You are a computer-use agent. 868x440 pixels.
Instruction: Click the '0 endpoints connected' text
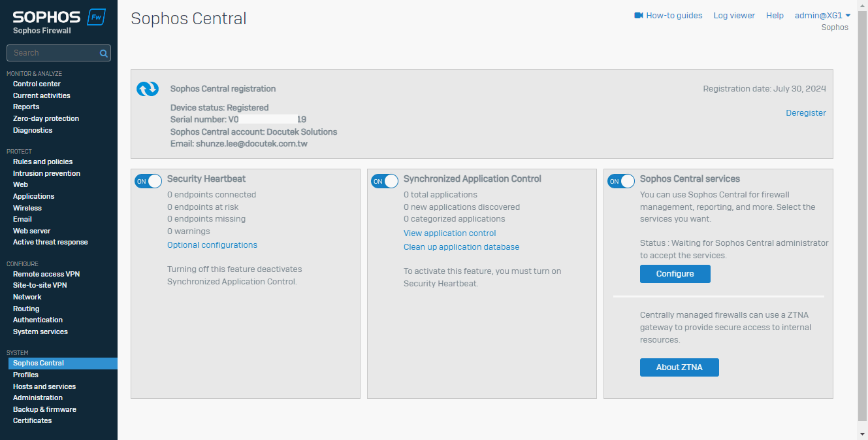tap(212, 195)
